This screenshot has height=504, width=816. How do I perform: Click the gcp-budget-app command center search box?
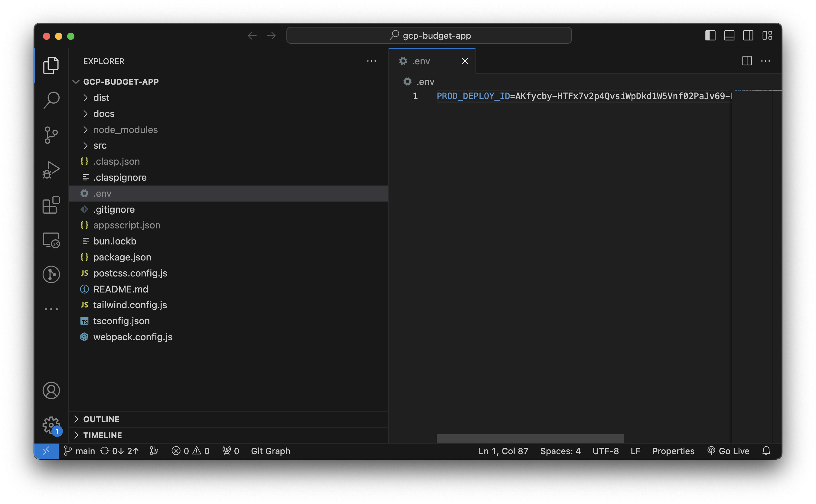(x=429, y=35)
